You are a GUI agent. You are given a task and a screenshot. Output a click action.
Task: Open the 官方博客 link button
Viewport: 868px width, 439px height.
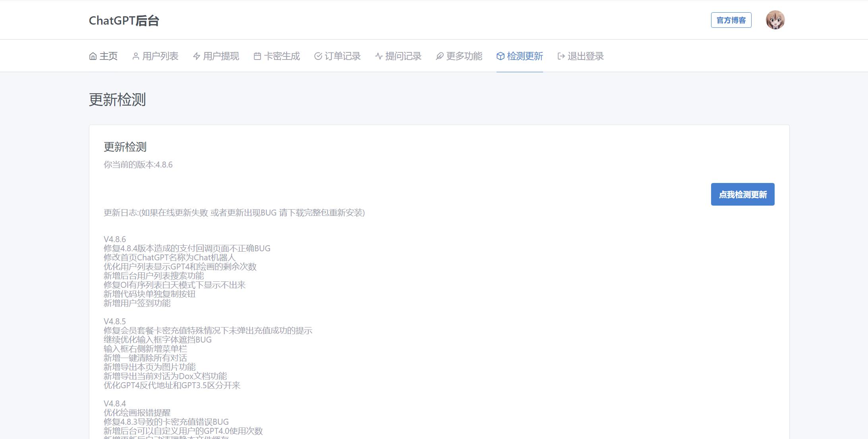[x=731, y=20]
